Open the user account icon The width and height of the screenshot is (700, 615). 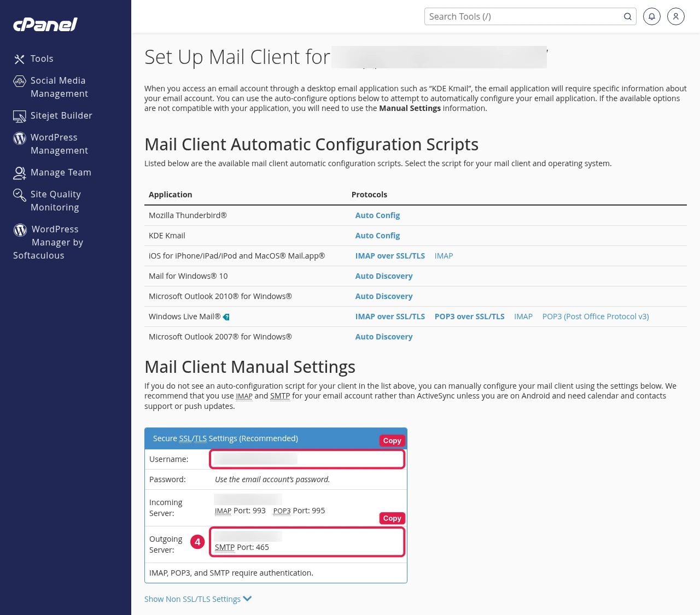[676, 16]
